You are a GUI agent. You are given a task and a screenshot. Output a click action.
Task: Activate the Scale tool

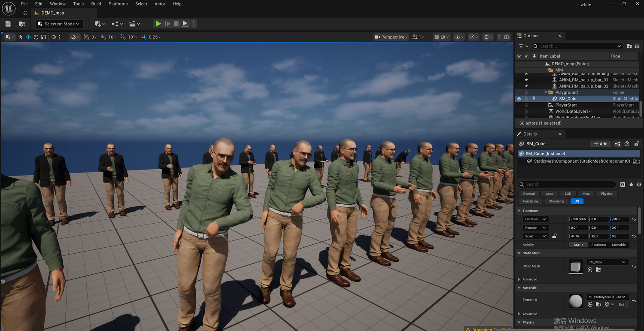(43, 37)
